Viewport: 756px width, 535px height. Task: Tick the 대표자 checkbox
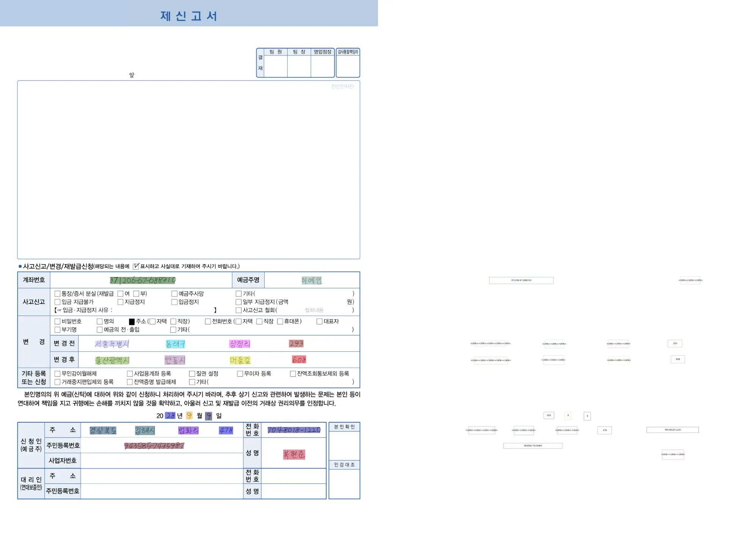pos(319,321)
